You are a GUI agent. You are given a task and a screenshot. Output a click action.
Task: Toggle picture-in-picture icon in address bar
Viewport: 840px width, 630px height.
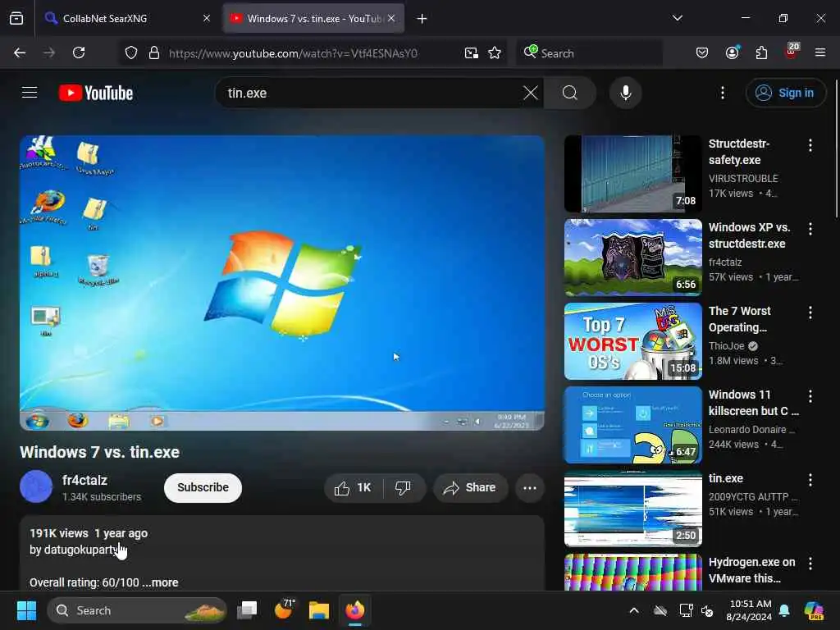click(472, 52)
